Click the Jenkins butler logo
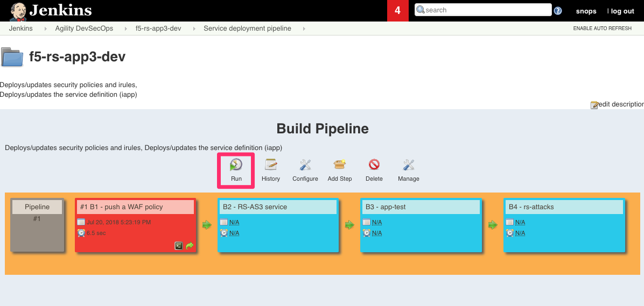 coord(19,11)
